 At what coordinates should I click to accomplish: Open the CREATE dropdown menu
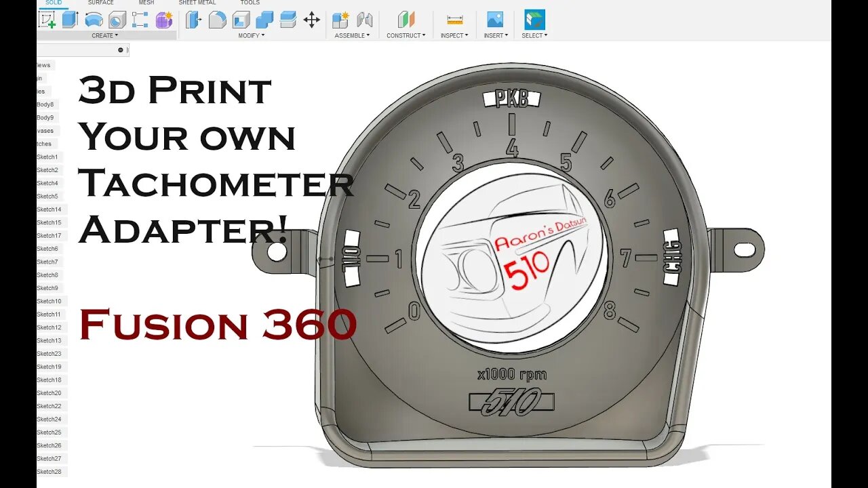105,35
